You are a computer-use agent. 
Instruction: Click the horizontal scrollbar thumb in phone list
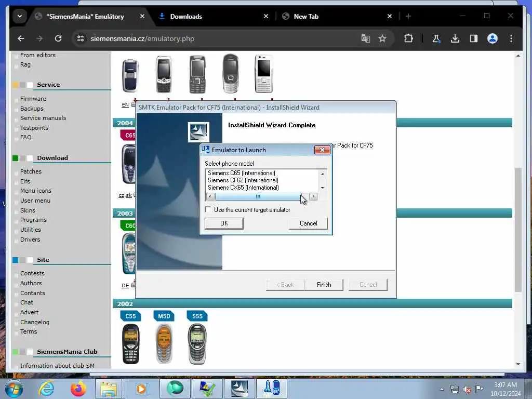pos(258,196)
